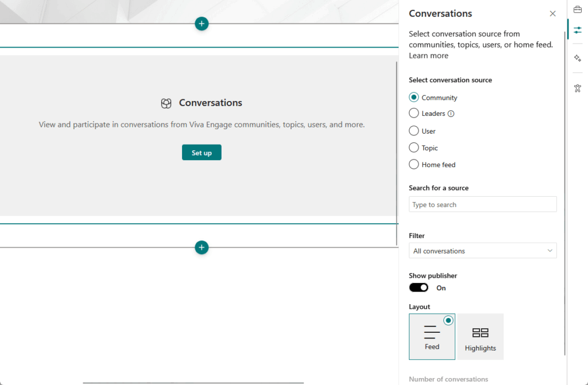Select the Home feed conversation source
This screenshot has width=588, height=385.
click(x=413, y=165)
